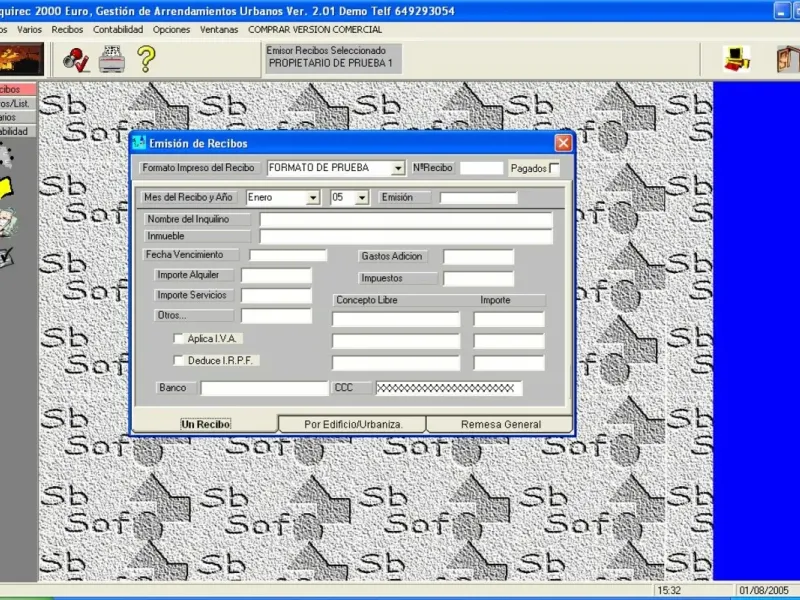The height and width of the screenshot is (600, 800).
Task: Click the Fecha Vencimiento field
Action: point(288,255)
